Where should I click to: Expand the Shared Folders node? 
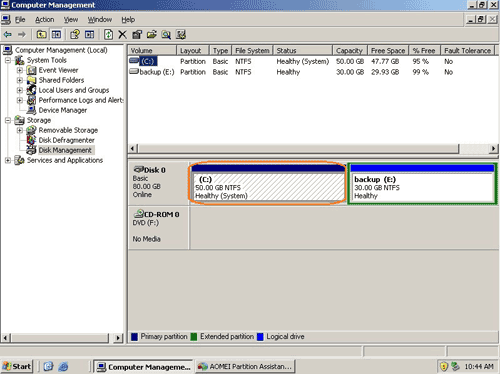pos(20,80)
